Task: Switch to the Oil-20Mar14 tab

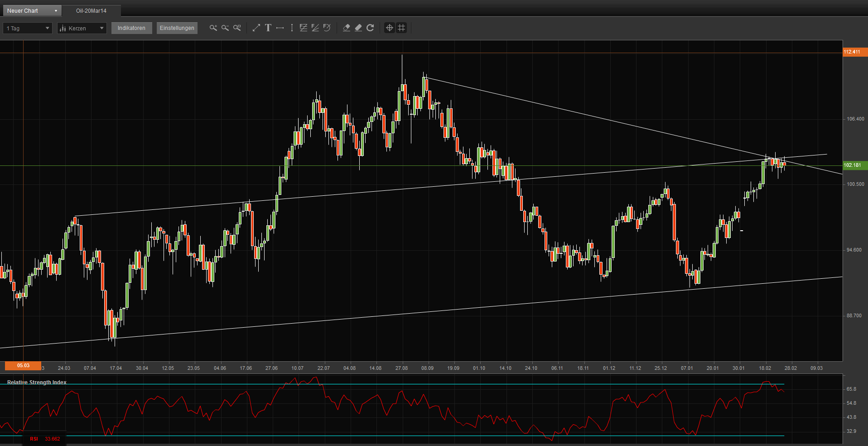Action: point(92,10)
